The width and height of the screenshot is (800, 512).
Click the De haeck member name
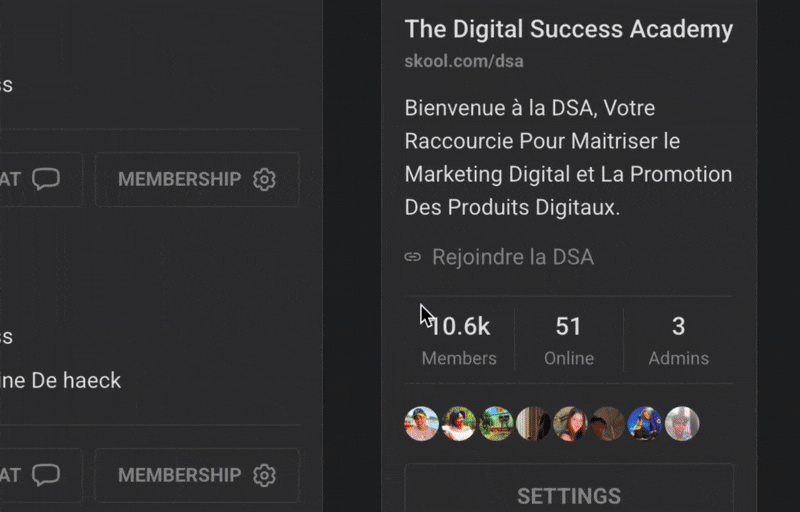(62, 380)
